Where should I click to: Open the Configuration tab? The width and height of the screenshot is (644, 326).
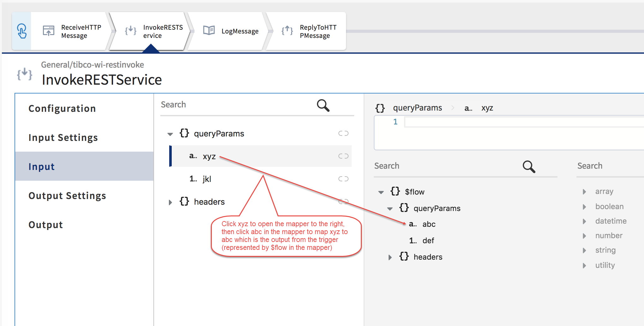pyautogui.click(x=62, y=109)
